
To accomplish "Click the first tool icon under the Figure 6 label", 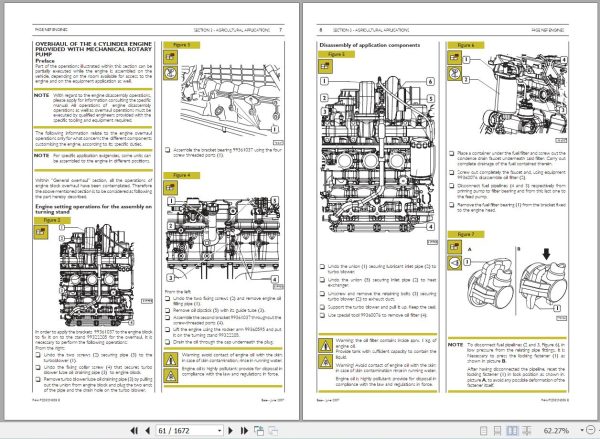I will (x=455, y=57).
